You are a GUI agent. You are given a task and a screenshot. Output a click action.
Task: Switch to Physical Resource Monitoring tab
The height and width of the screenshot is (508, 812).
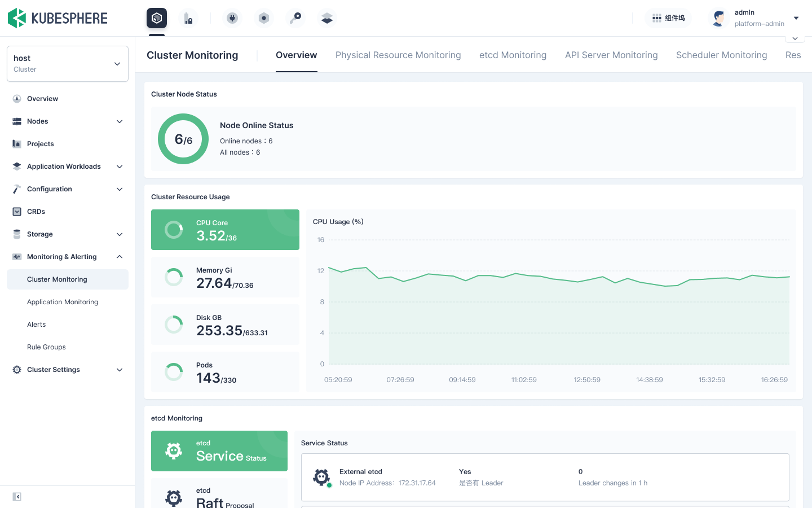pos(398,55)
